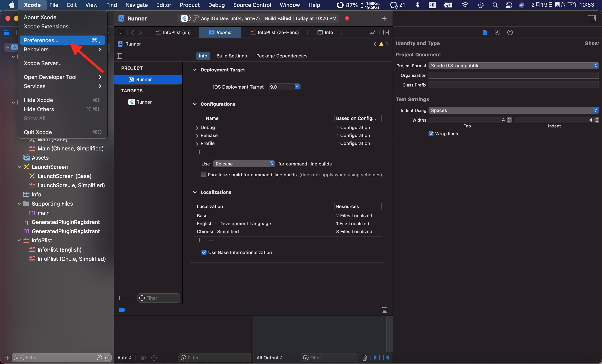Click the info circle icon in debug bar

click(x=154, y=358)
